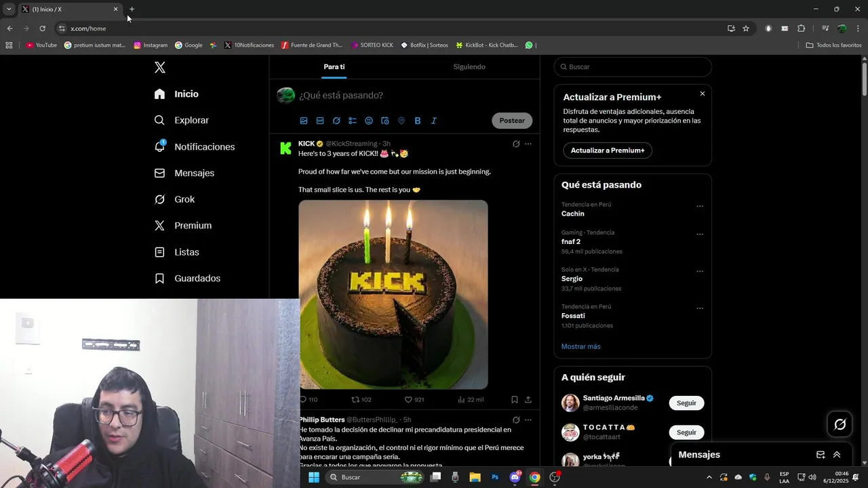Click the Postear button

pos(512,121)
